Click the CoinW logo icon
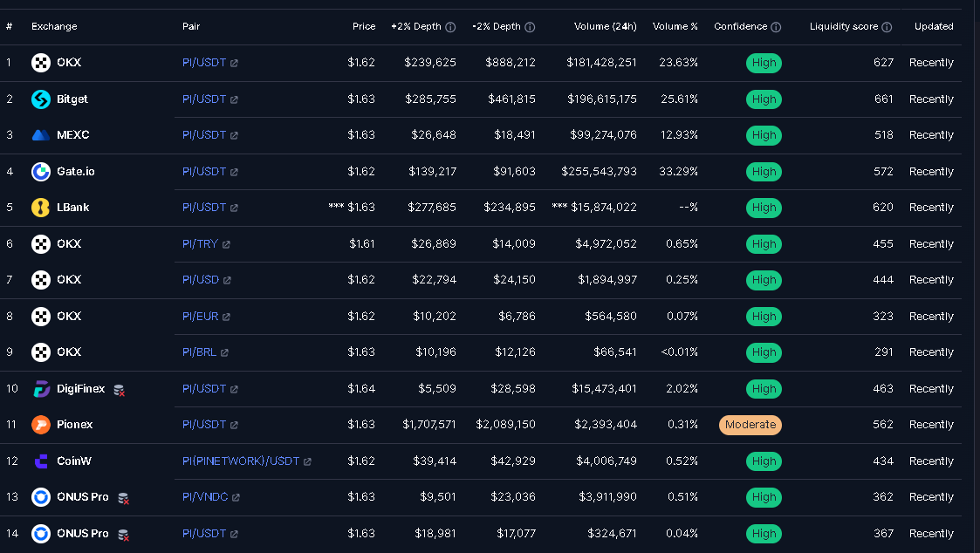The width and height of the screenshot is (980, 553). [x=41, y=461]
